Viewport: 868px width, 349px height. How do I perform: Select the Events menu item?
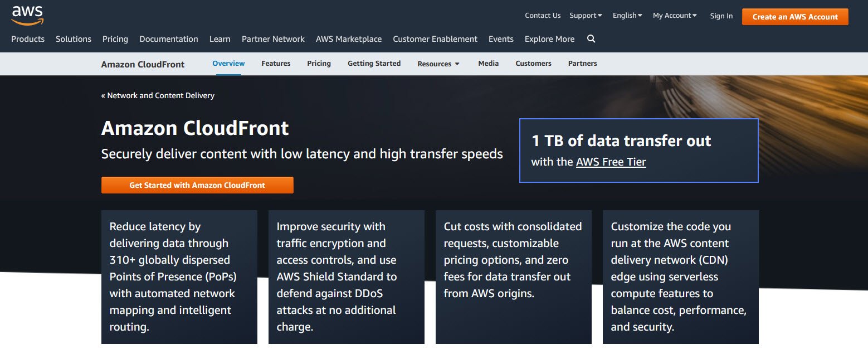coord(501,39)
